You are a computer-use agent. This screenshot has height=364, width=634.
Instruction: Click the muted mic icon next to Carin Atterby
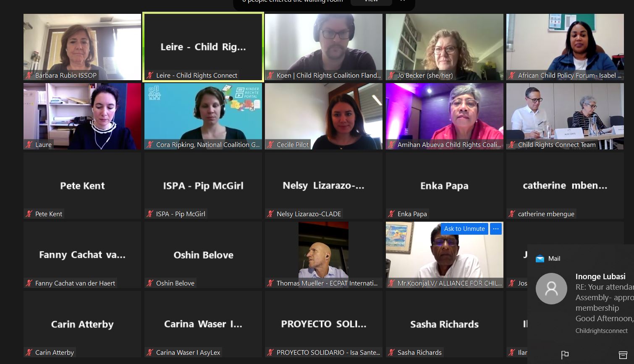(29, 353)
